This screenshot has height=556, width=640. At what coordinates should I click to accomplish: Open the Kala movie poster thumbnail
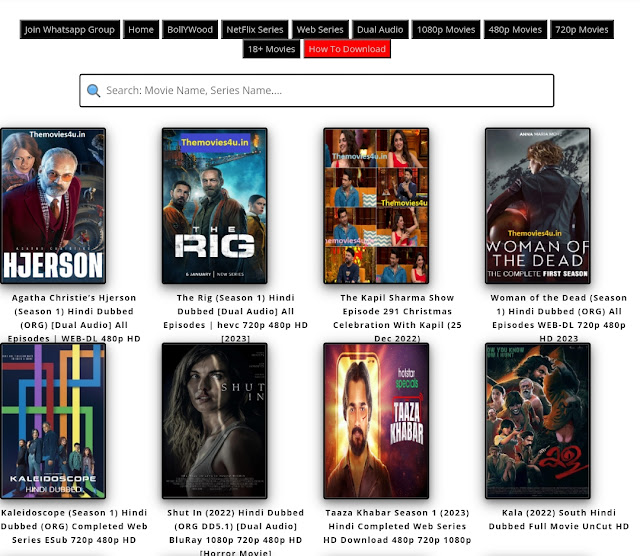click(538, 421)
